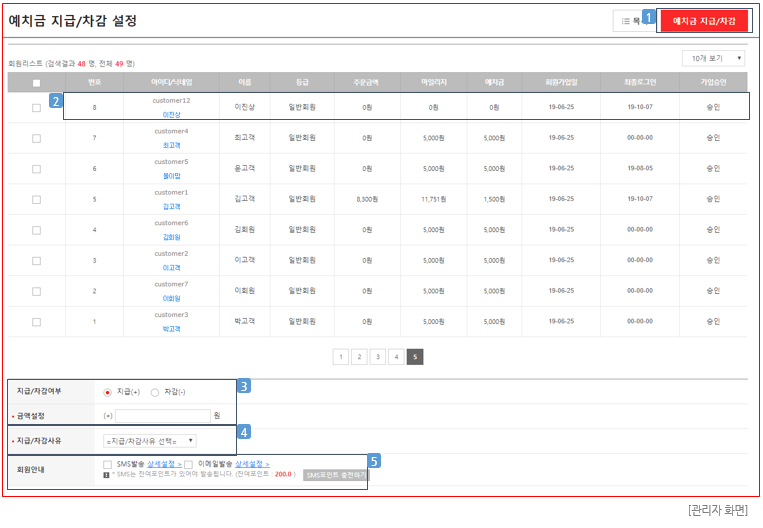Go to page 1 in pagination
The image size is (763, 528).
click(341, 356)
